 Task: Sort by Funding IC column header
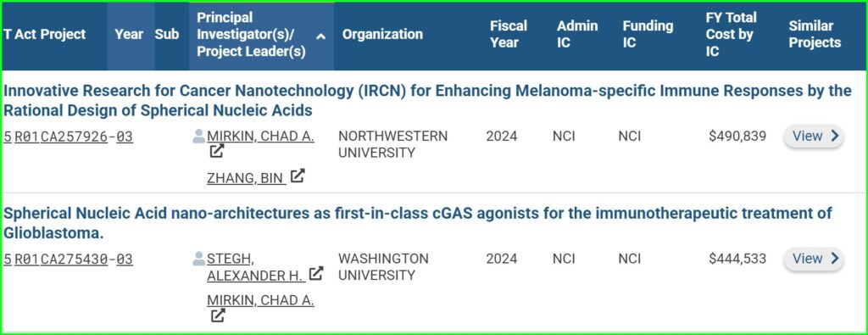pyautogui.click(x=648, y=34)
